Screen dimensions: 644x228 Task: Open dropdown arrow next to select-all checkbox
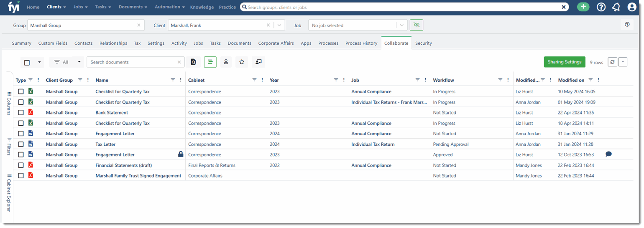tap(39, 62)
